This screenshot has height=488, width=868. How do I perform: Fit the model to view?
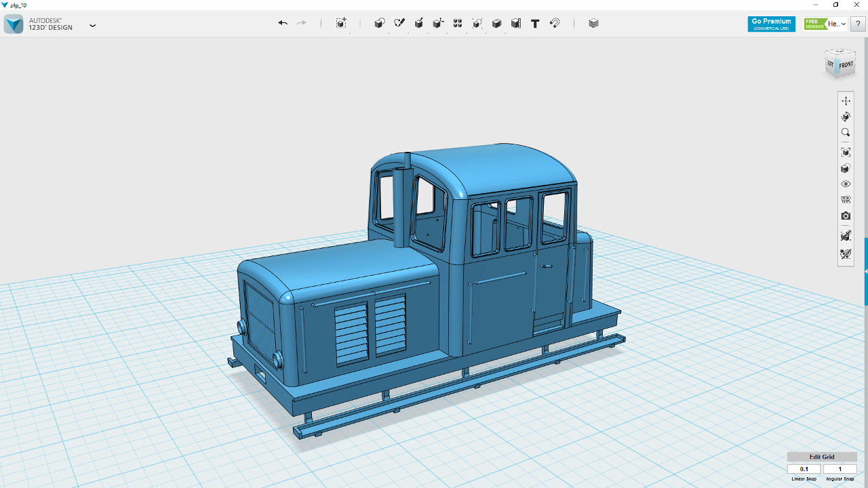pyautogui.click(x=846, y=152)
